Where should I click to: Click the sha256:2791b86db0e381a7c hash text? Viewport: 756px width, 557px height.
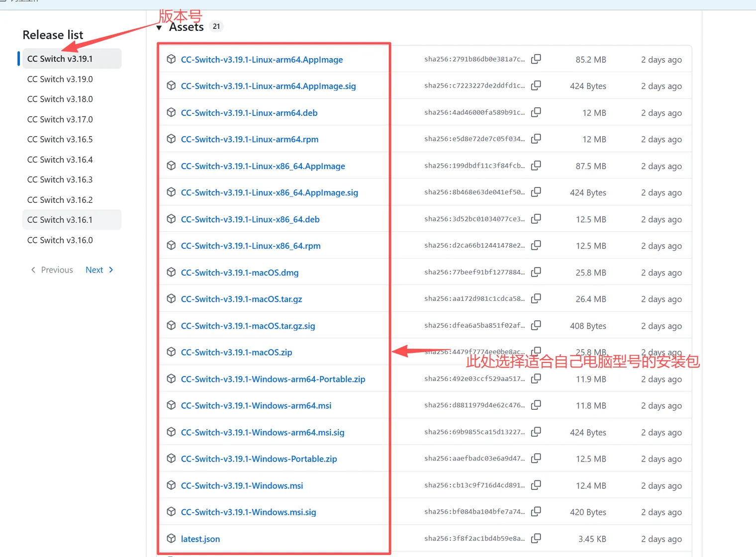tap(474, 59)
